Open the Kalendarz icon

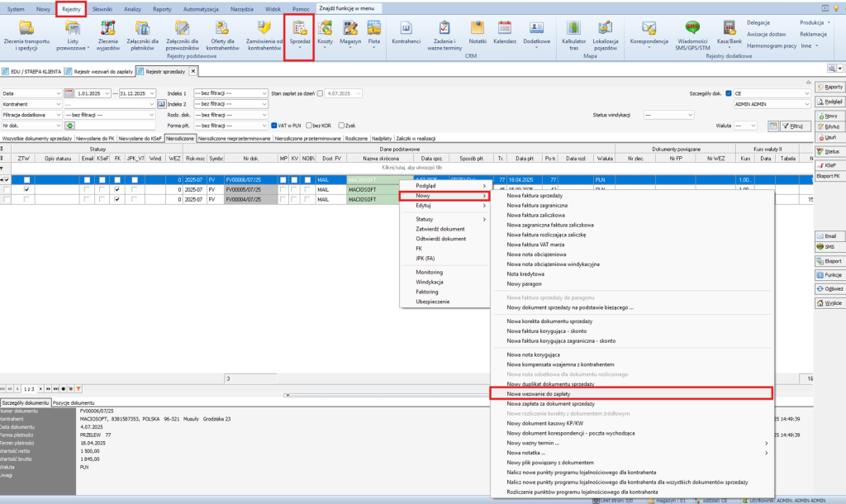click(504, 33)
